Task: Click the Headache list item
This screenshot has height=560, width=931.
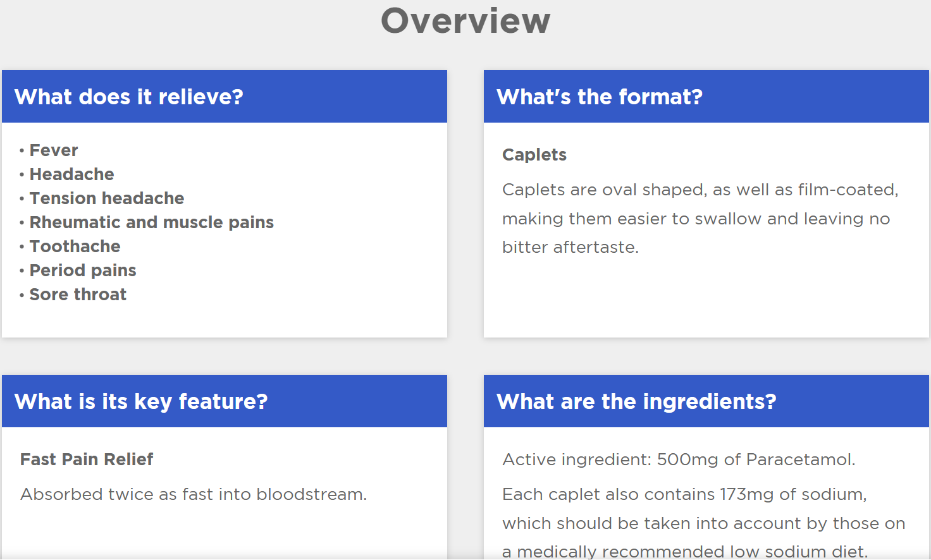Action: click(71, 174)
